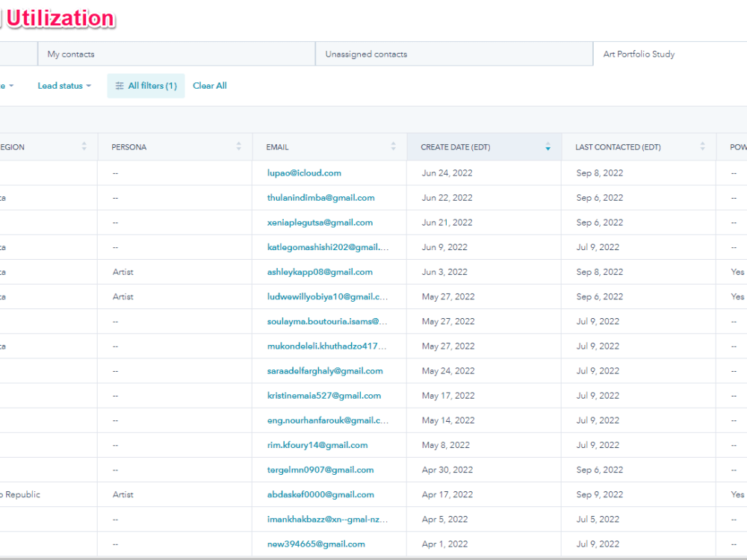Select last contacted in tergelmn0907 row

coord(599,470)
